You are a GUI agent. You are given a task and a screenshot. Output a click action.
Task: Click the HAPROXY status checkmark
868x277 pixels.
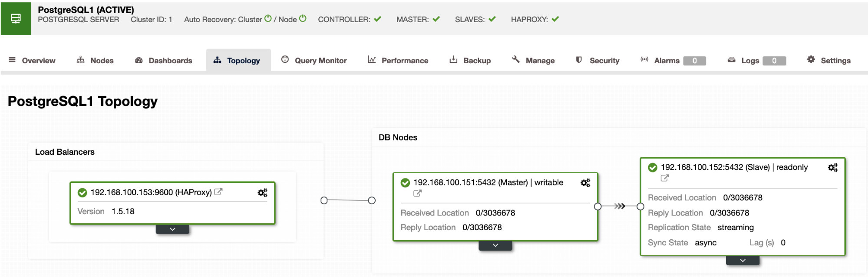[555, 19]
